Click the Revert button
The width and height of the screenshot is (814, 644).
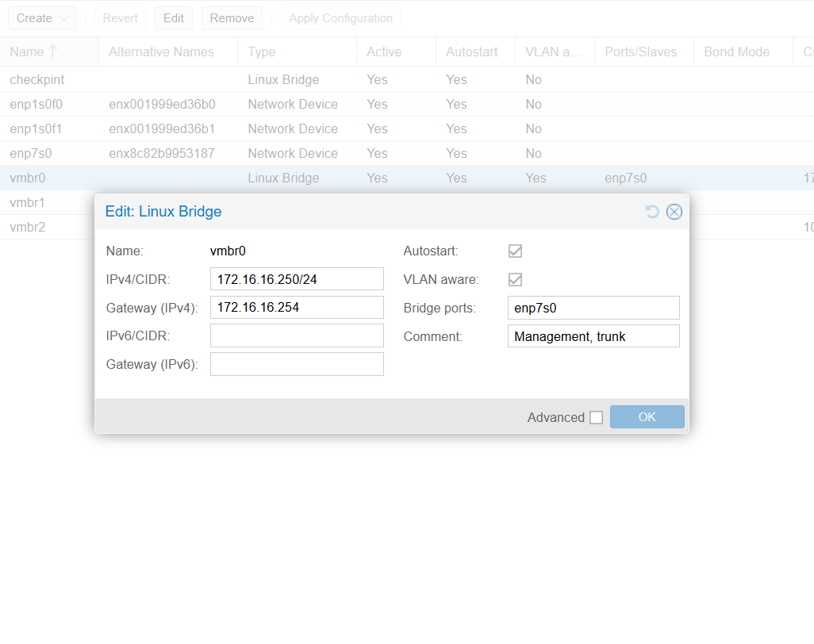tap(120, 18)
